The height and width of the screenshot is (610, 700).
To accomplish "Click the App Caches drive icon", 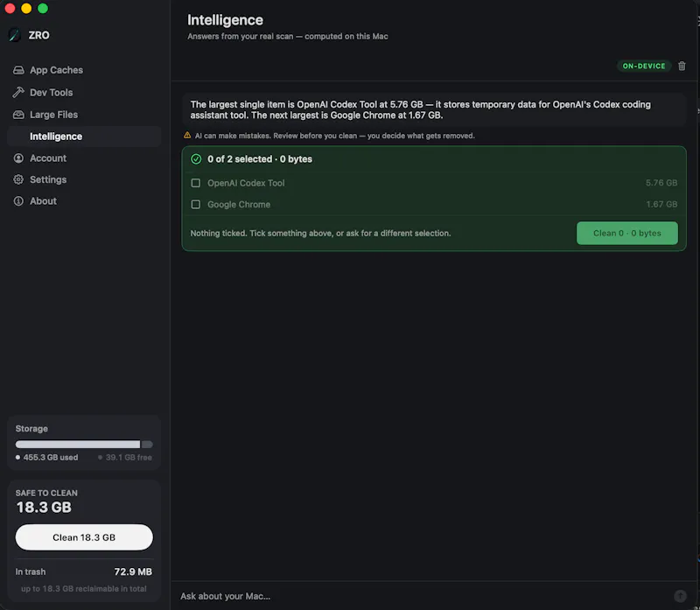I will pos(18,70).
